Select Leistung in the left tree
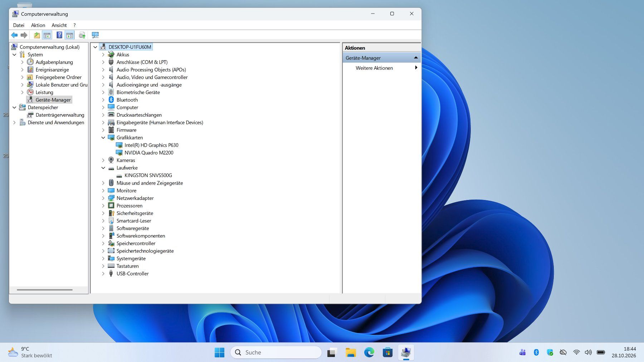Viewport: 644px width, 362px height. click(x=44, y=92)
